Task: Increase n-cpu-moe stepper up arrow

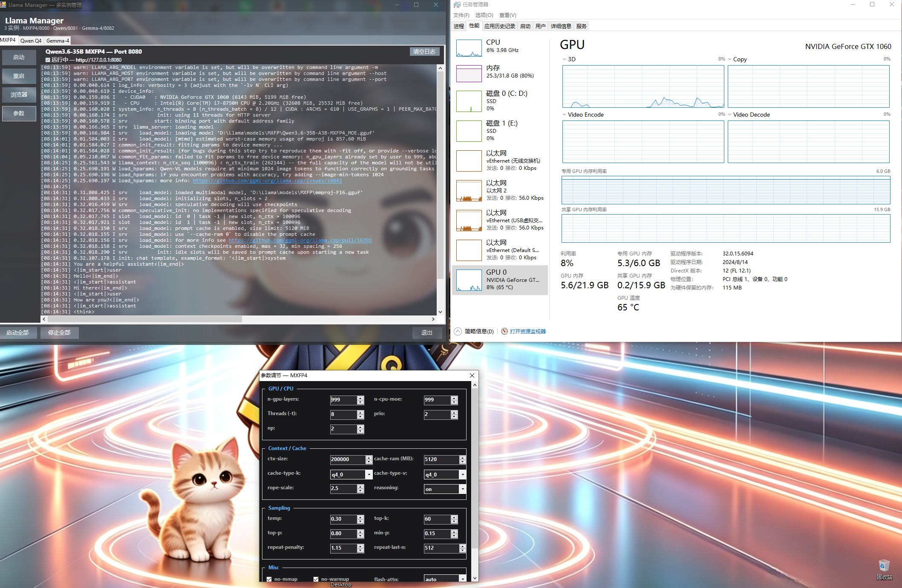Action: coord(454,398)
